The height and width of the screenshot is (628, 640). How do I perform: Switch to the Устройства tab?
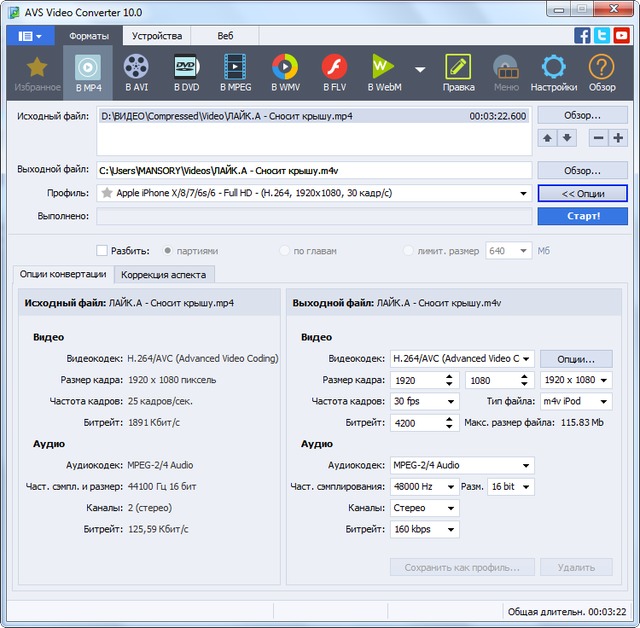(x=157, y=36)
